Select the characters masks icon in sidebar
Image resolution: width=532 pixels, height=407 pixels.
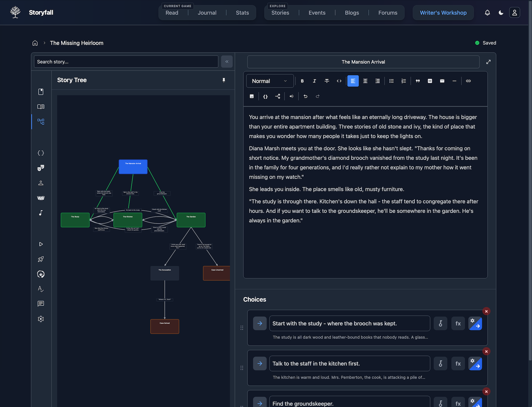pyautogui.click(x=40, y=168)
